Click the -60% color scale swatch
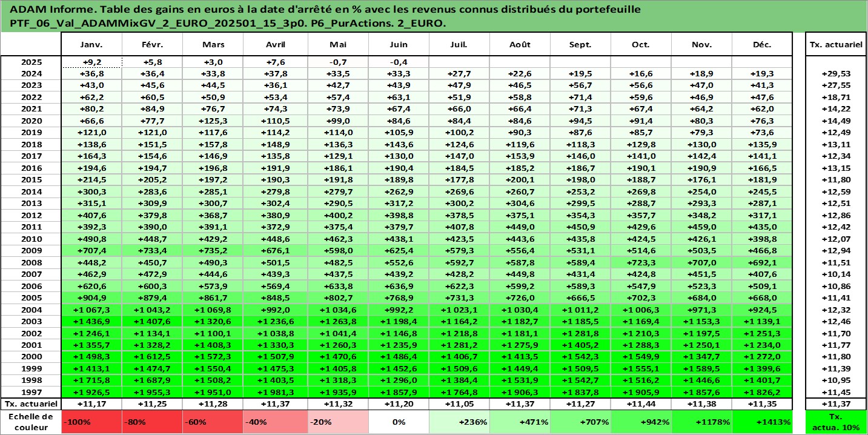The height and width of the screenshot is (435, 868). click(x=213, y=422)
